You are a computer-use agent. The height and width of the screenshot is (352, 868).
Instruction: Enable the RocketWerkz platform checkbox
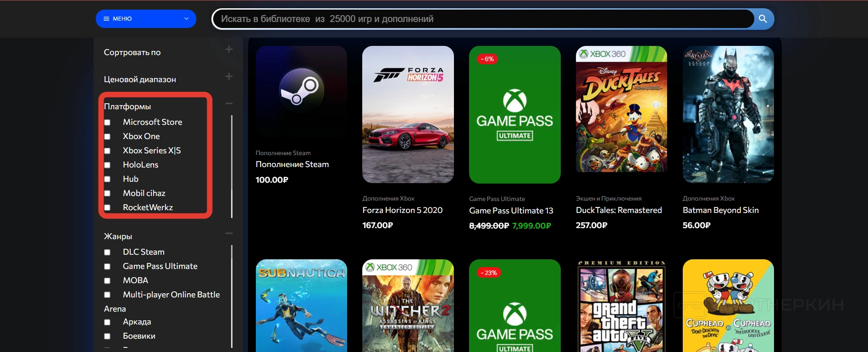[107, 208]
